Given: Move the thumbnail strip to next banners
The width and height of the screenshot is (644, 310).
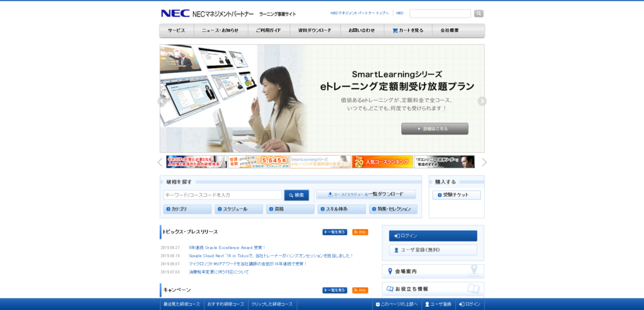Looking at the screenshot, I should coord(484,162).
